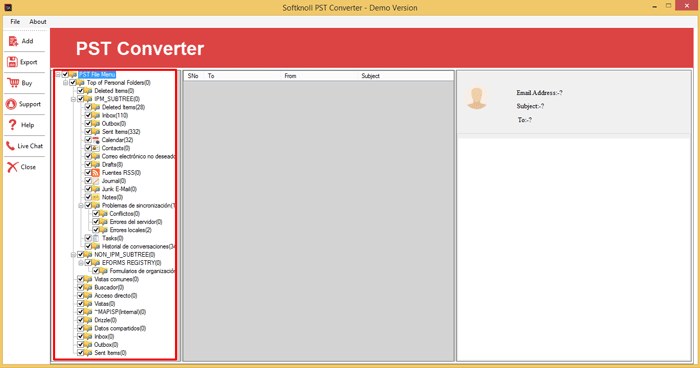This screenshot has width=700, height=368.
Task: Click the red X Close icon
Action: 12,167
